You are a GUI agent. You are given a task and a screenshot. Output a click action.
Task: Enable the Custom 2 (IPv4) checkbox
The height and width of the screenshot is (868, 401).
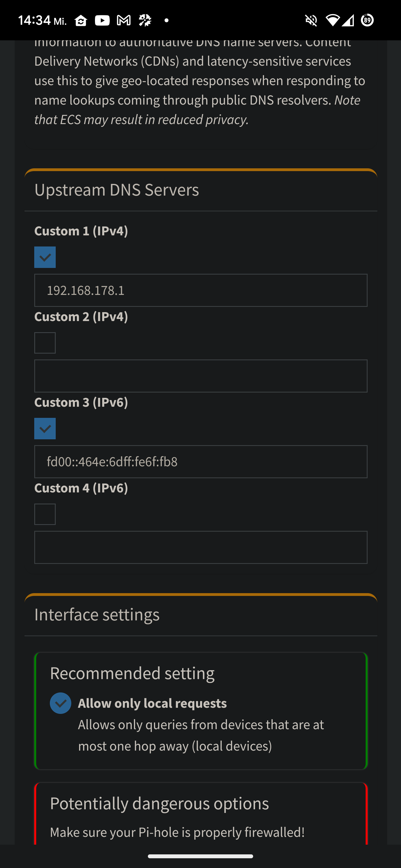pyautogui.click(x=45, y=343)
